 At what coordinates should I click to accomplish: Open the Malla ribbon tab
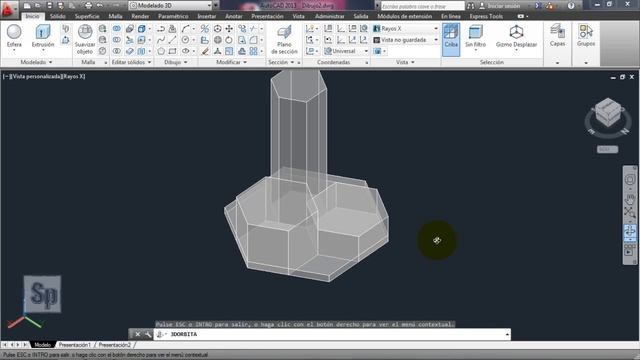coord(116,16)
